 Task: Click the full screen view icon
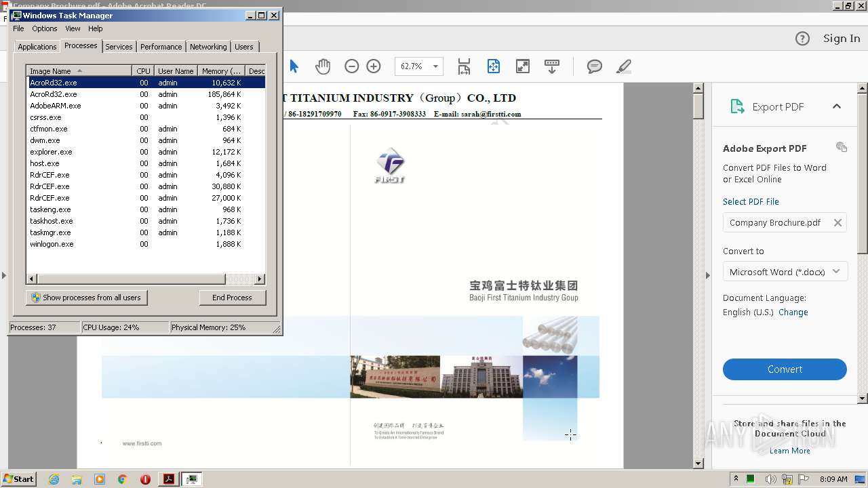tap(523, 66)
